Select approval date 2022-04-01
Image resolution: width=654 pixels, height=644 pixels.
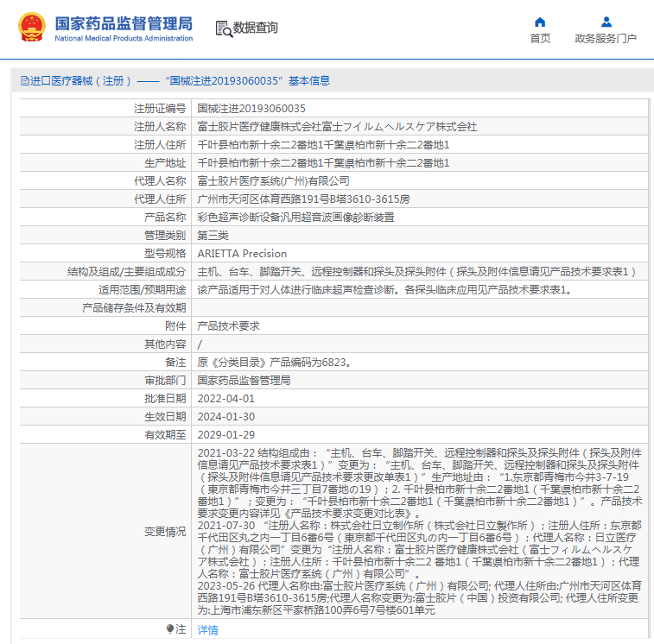pyautogui.click(x=226, y=399)
